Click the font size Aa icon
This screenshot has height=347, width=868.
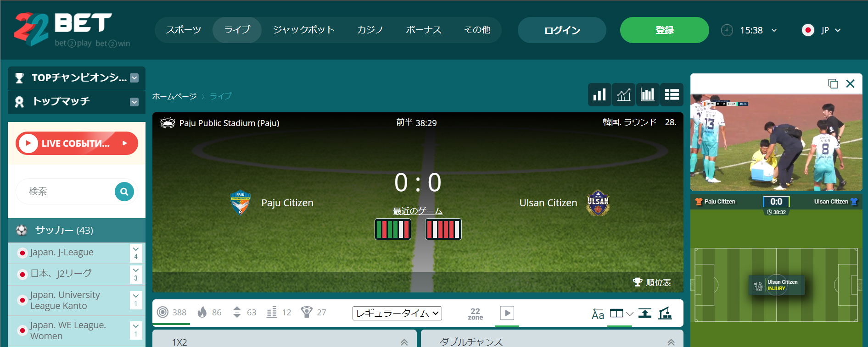click(598, 314)
